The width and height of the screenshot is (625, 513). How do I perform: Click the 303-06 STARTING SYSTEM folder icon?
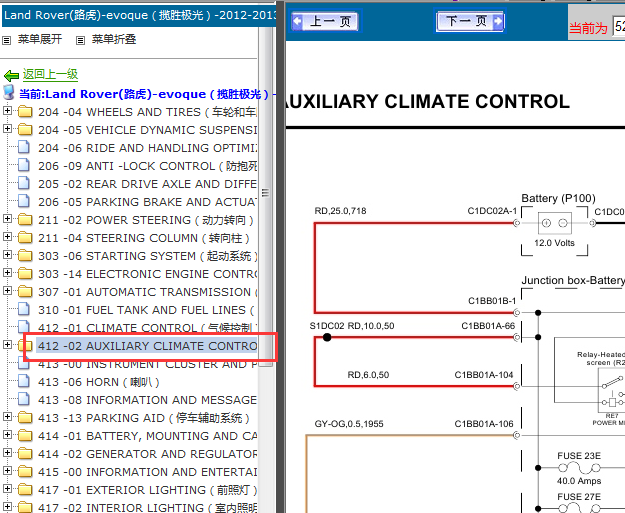pos(25,255)
